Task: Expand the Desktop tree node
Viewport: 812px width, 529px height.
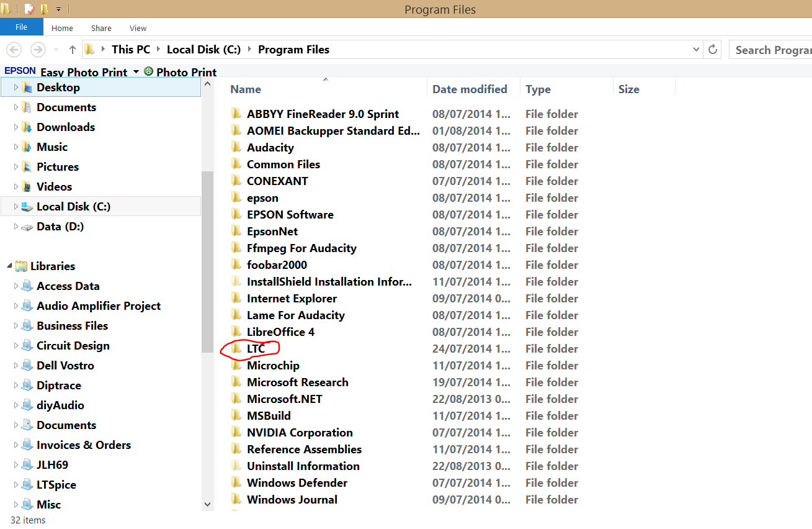Action: (16, 88)
